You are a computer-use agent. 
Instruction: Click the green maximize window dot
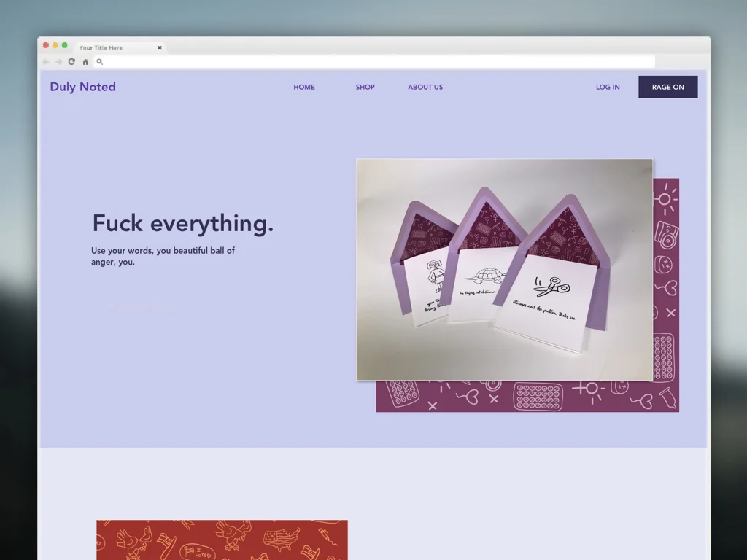[x=65, y=45]
